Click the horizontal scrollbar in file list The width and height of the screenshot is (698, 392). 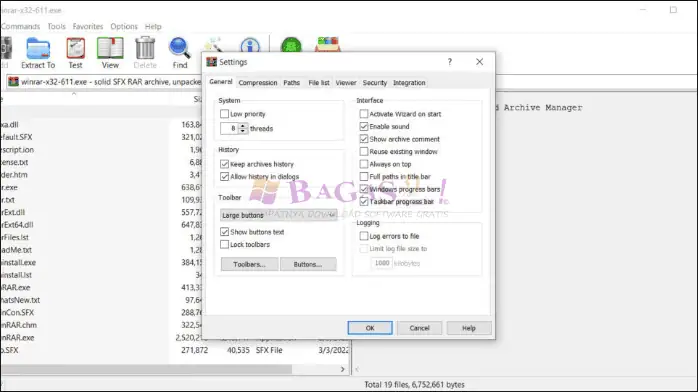click(146, 369)
